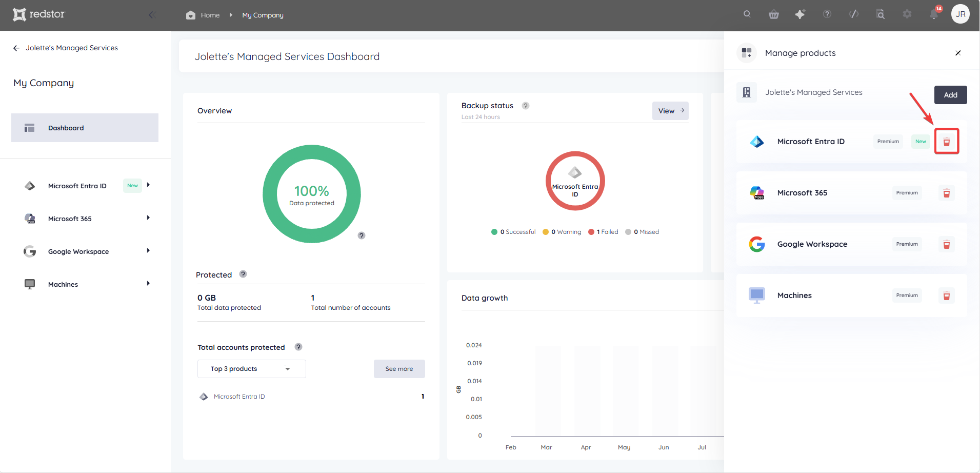Image resolution: width=980 pixels, height=473 pixels.
Task: Open the search icon in top bar
Action: [x=747, y=14]
